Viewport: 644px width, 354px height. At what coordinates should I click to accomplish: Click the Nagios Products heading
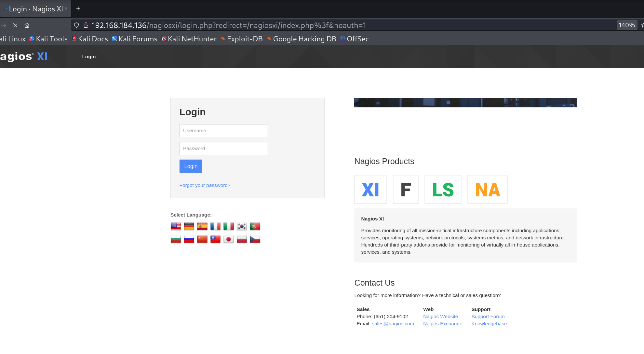tap(384, 161)
